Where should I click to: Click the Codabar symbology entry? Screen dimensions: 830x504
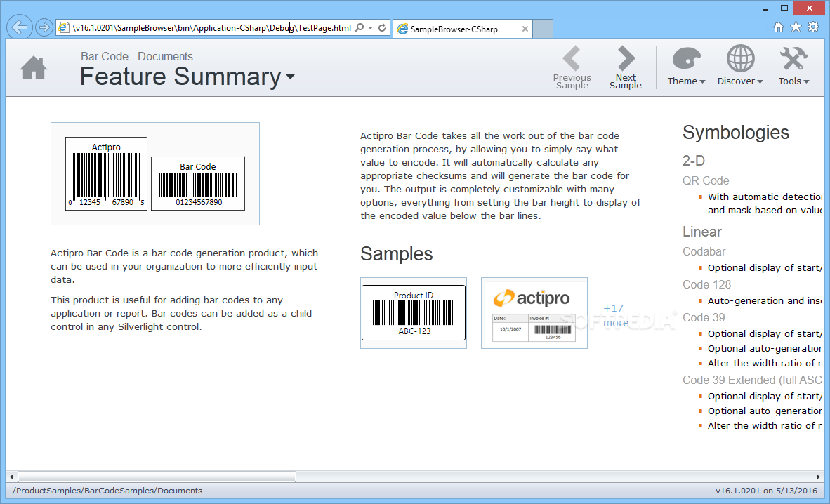click(704, 251)
